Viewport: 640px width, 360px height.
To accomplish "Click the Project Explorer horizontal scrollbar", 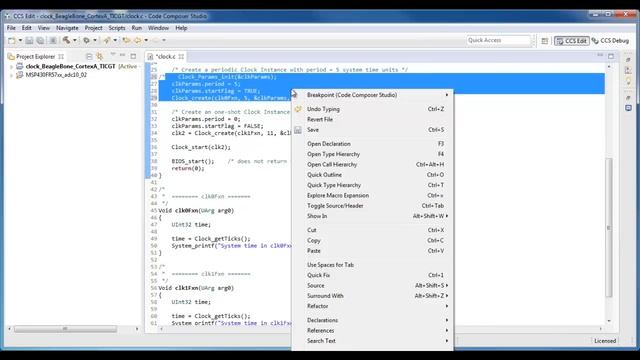I will [65, 329].
